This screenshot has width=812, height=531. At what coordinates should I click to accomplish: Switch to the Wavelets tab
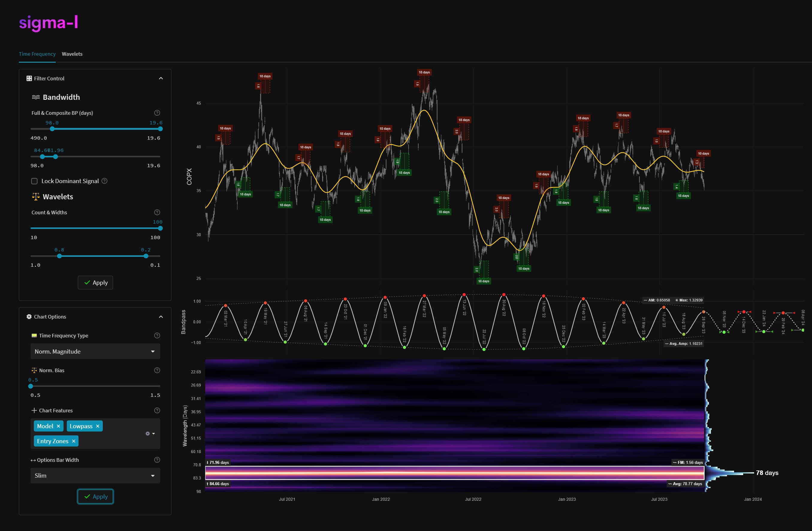(x=72, y=54)
